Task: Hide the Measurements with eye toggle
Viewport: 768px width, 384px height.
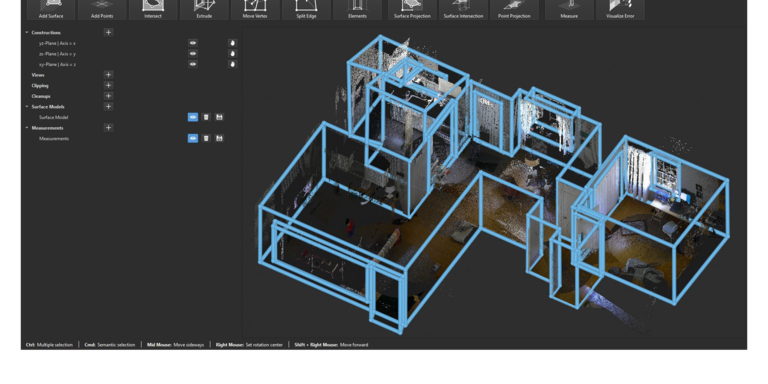Action: click(193, 138)
